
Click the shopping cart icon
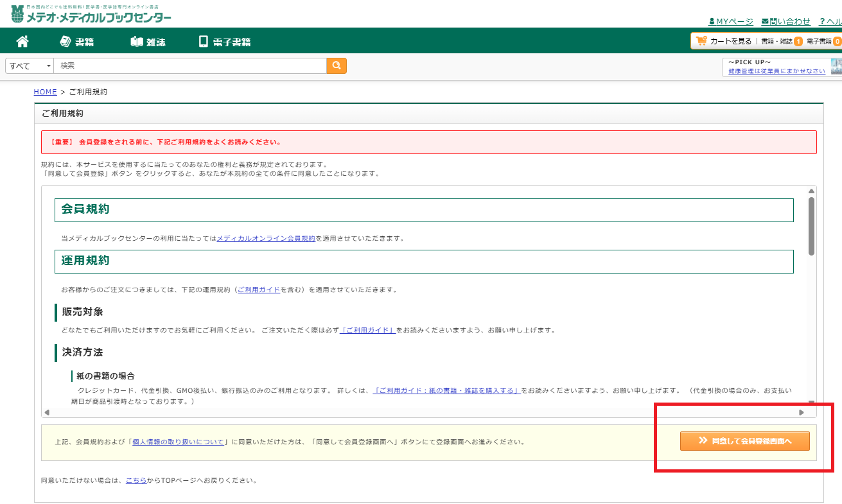point(701,41)
